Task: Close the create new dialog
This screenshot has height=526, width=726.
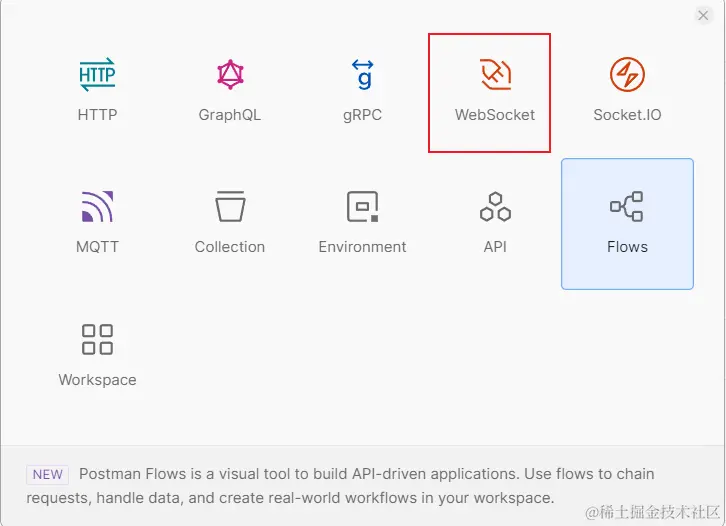Action: [x=703, y=15]
